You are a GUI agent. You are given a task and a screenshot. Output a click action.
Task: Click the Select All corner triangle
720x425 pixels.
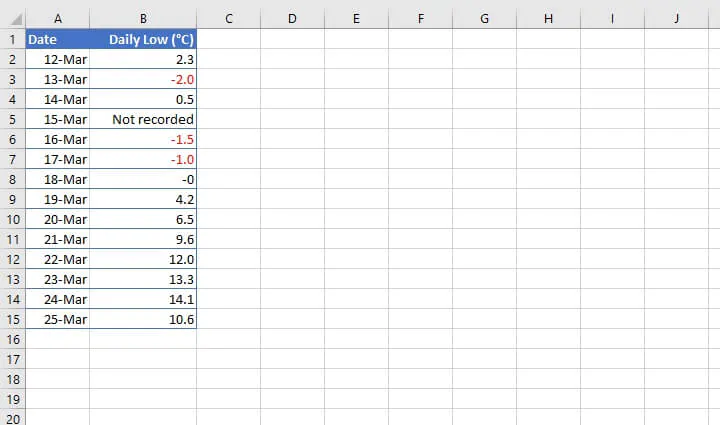point(16,19)
